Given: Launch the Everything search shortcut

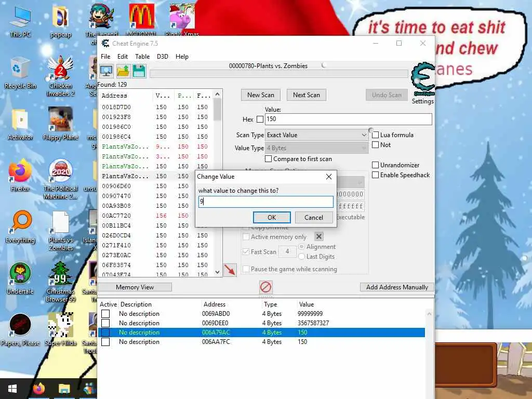Looking at the screenshot, I should pos(20,227).
